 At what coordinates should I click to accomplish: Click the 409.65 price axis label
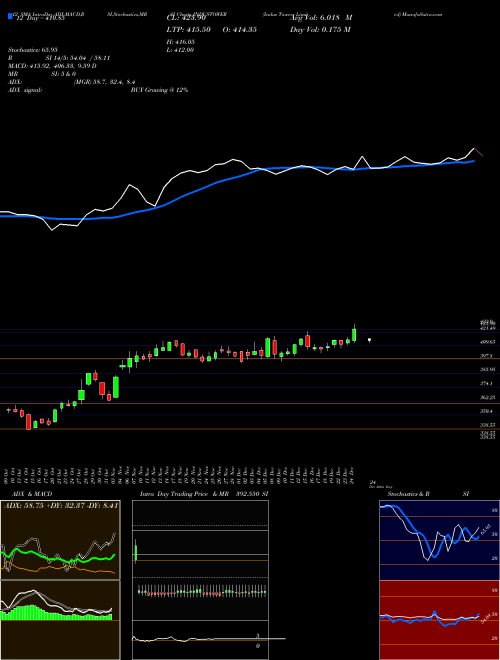point(487,342)
